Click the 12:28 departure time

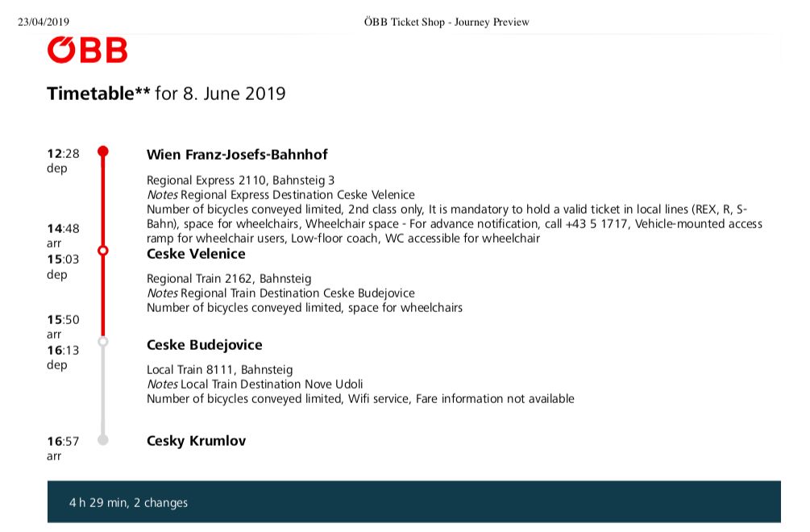(x=63, y=153)
